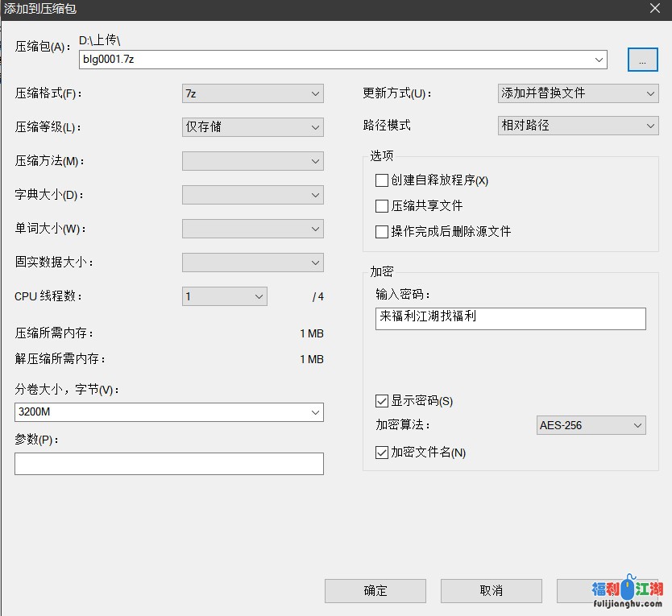Close the 添加到压缩包 dialog window
This screenshot has height=616, width=672.
tap(653, 9)
